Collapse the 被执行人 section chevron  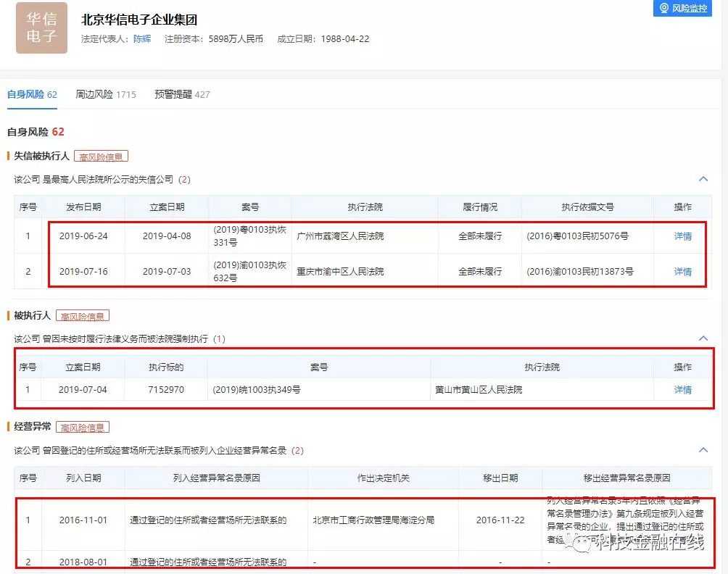[703, 338]
